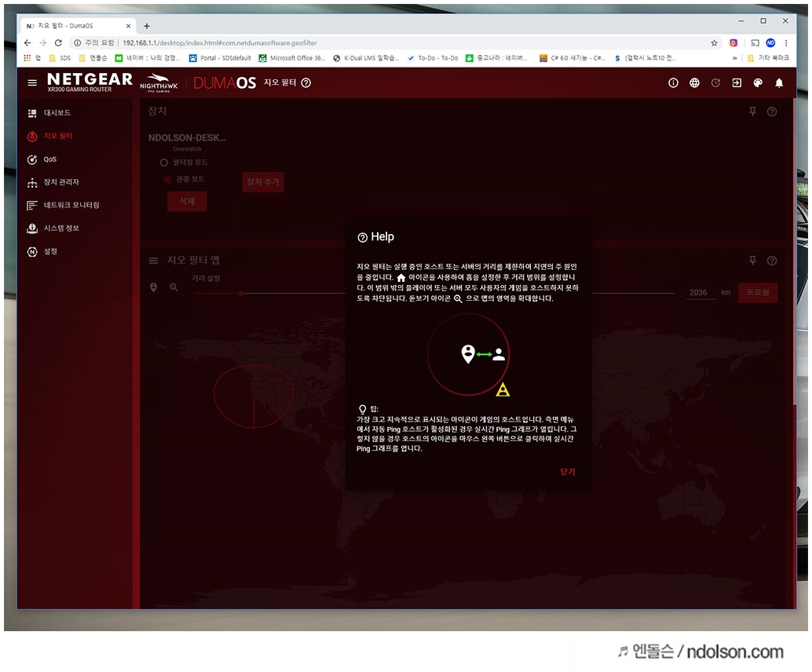Open the Microsoft Office 36... bookmark
Viewport: 812px width, 672px height.
tap(292, 58)
